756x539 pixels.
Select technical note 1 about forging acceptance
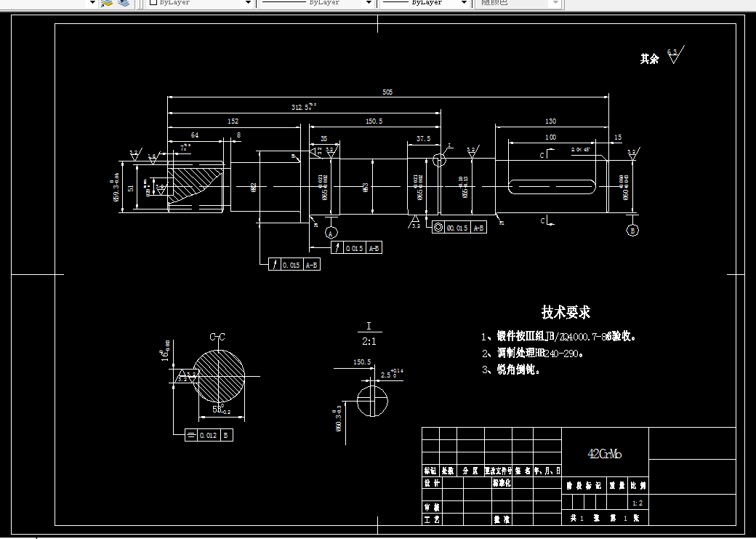tap(559, 336)
